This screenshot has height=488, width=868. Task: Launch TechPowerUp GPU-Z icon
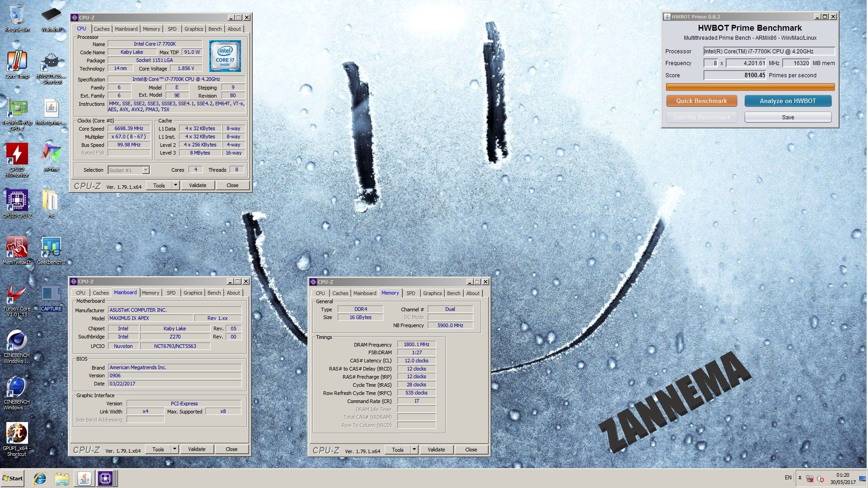coord(17,114)
